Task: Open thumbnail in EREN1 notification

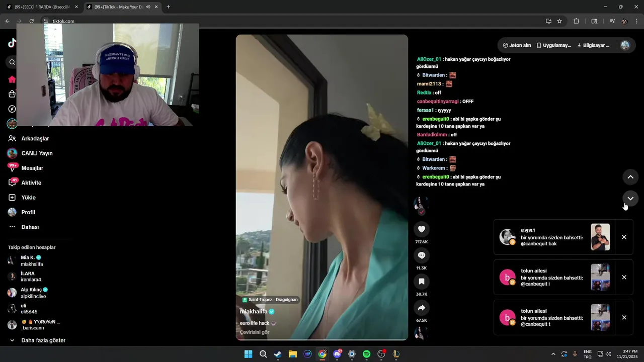Action: pyautogui.click(x=600, y=237)
